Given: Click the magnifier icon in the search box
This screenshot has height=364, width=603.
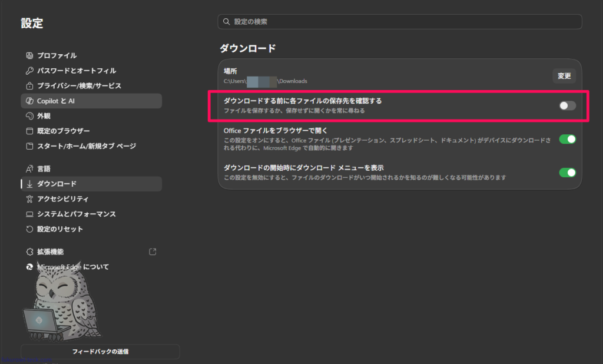Looking at the screenshot, I should pos(227,22).
